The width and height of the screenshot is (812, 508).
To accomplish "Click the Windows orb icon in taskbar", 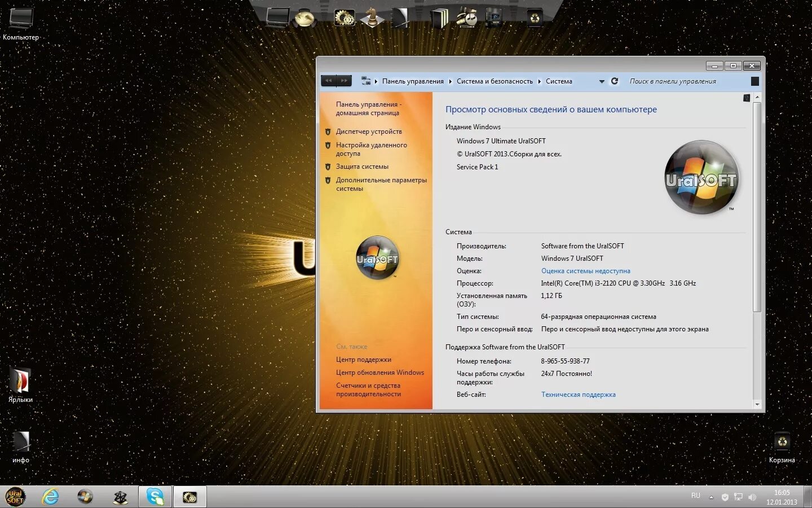I will pyautogui.click(x=85, y=497).
